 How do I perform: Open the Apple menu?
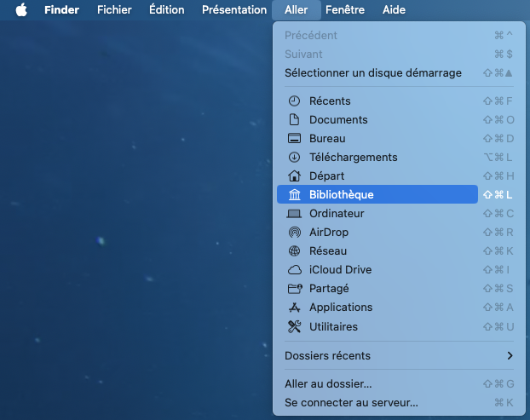(21, 10)
